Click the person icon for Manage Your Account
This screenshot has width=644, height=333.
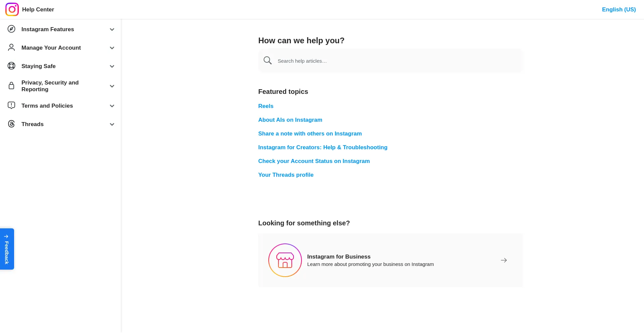click(11, 48)
